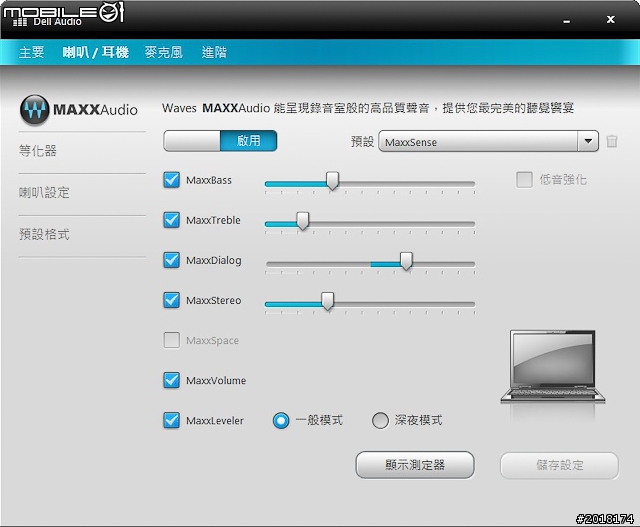The height and width of the screenshot is (527, 640).
Task: Select the 深夜模式 radio button
Action: point(380,420)
